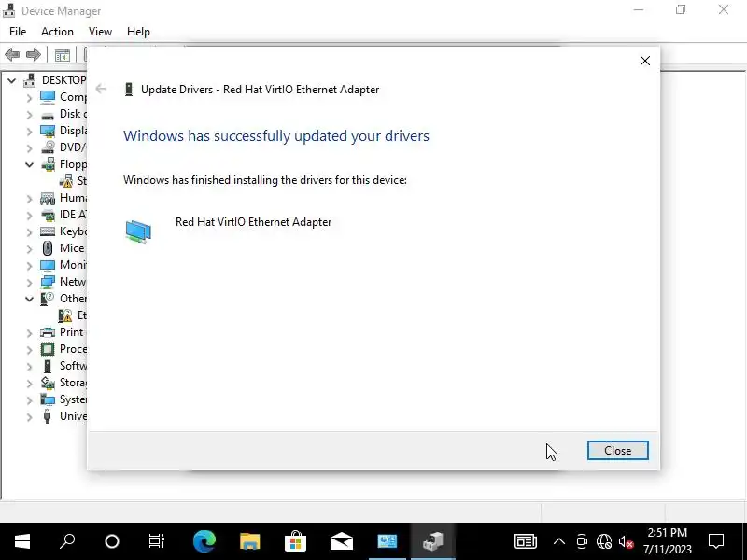This screenshot has height=560, width=747.
Task: Select the Floppy controllers icon
Action: (x=48, y=164)
